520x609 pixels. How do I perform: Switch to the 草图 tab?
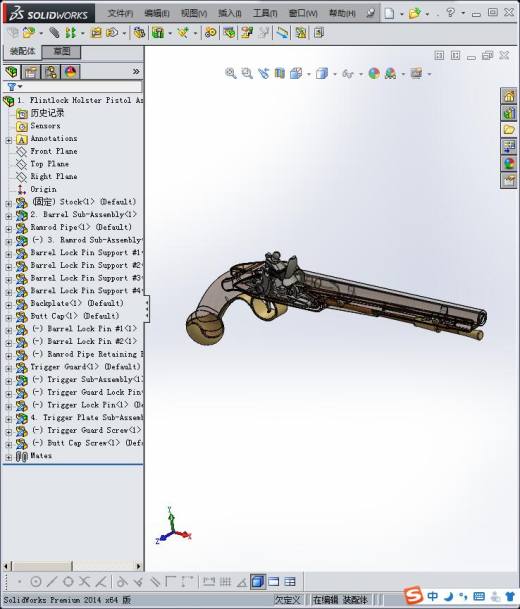coord(61,51)
